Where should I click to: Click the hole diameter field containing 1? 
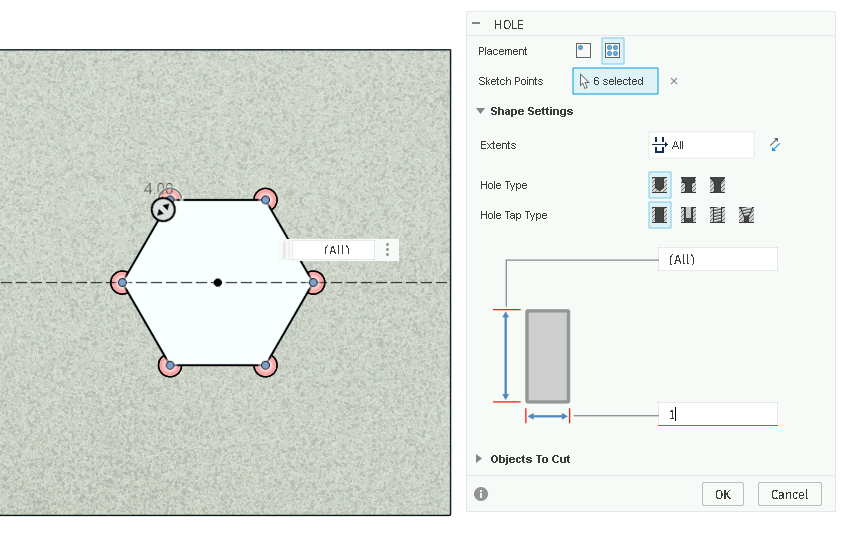(x=717, y=414)
